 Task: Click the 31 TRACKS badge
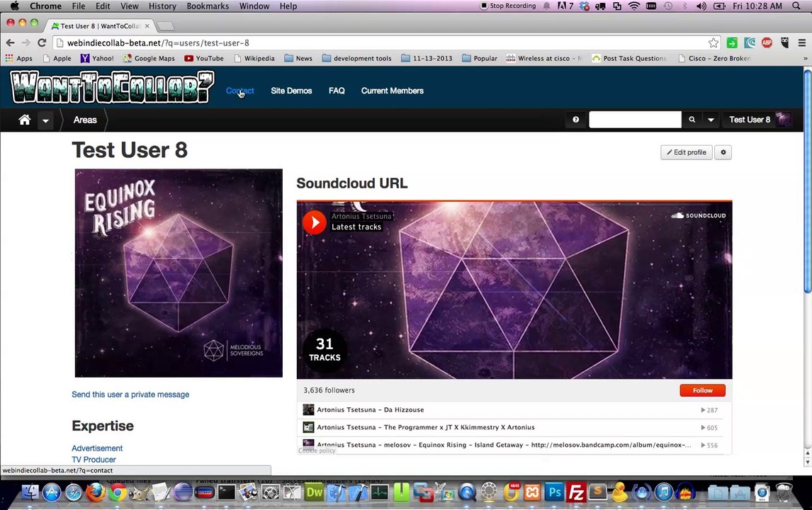[x=325, y=349]
